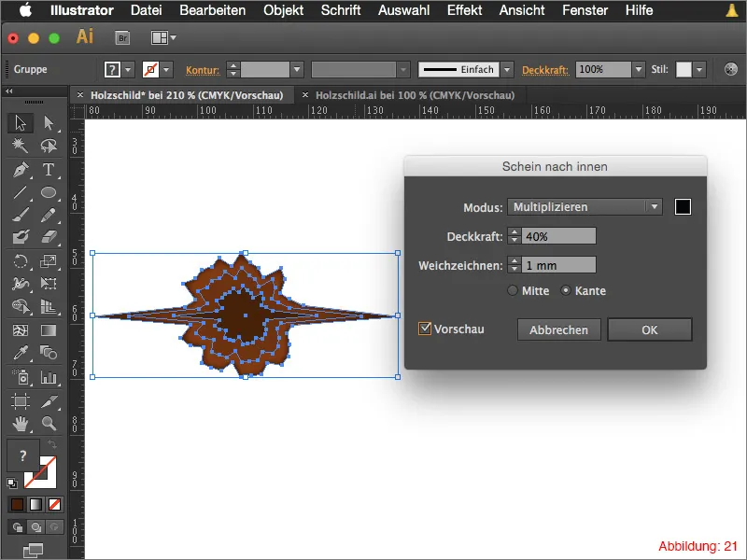The image size is (747, 560).
Task: Choose the Kante radio option
Action: pos(566,290)
